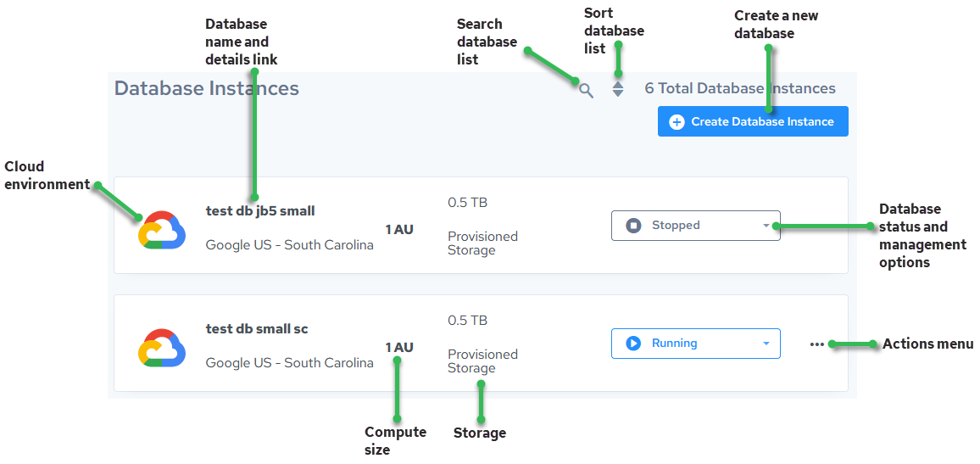The image size is (980, 464).
Task: Click the 0.5 TB storage value for test db jb5 small
Action: [467, 203]
